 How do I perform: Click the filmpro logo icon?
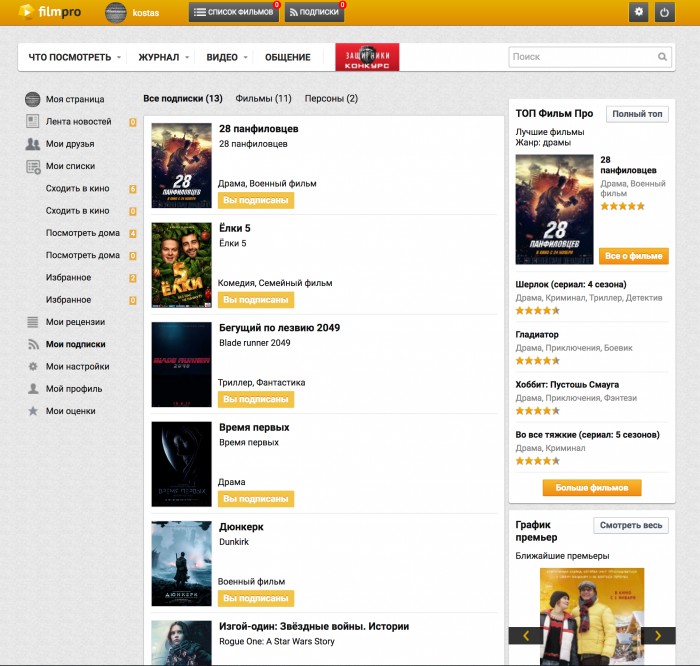tap(26, 11)
